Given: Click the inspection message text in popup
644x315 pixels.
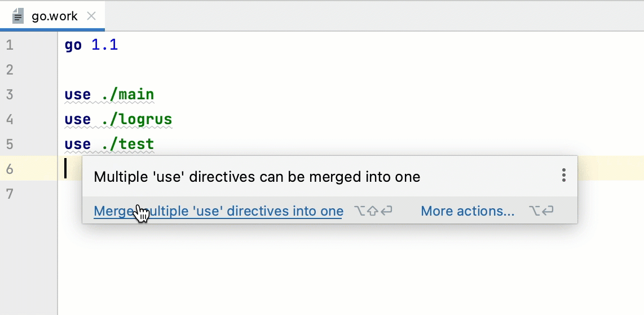Looking at the screenshot, I should [x=257, y=177].
